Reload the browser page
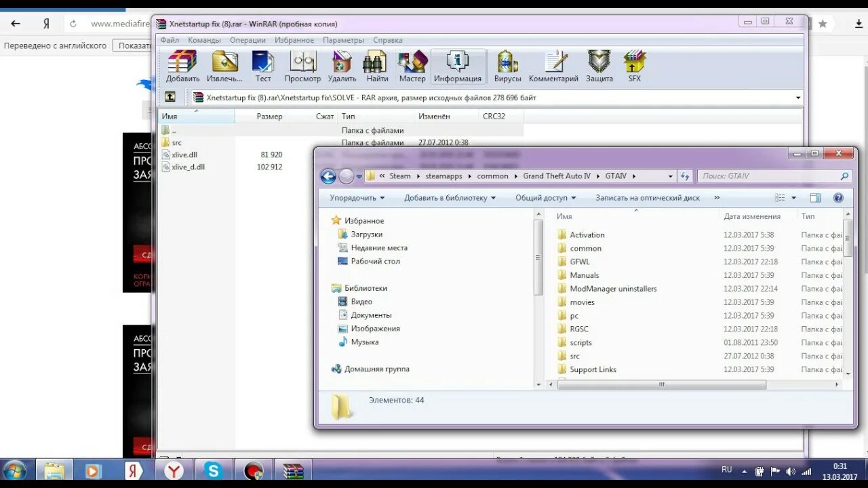This screenshot has width=868, height=488. [73, 24]
